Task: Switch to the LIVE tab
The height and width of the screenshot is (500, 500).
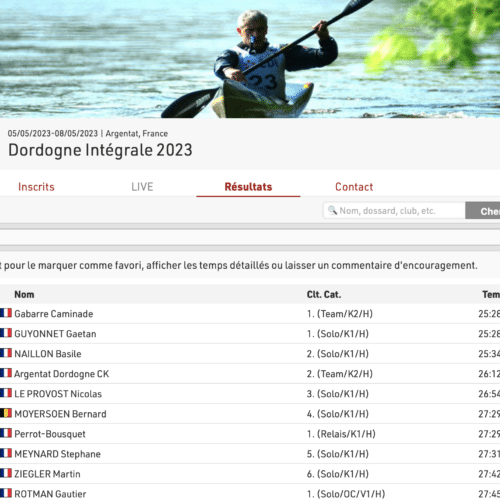Action: click(142, 187)
